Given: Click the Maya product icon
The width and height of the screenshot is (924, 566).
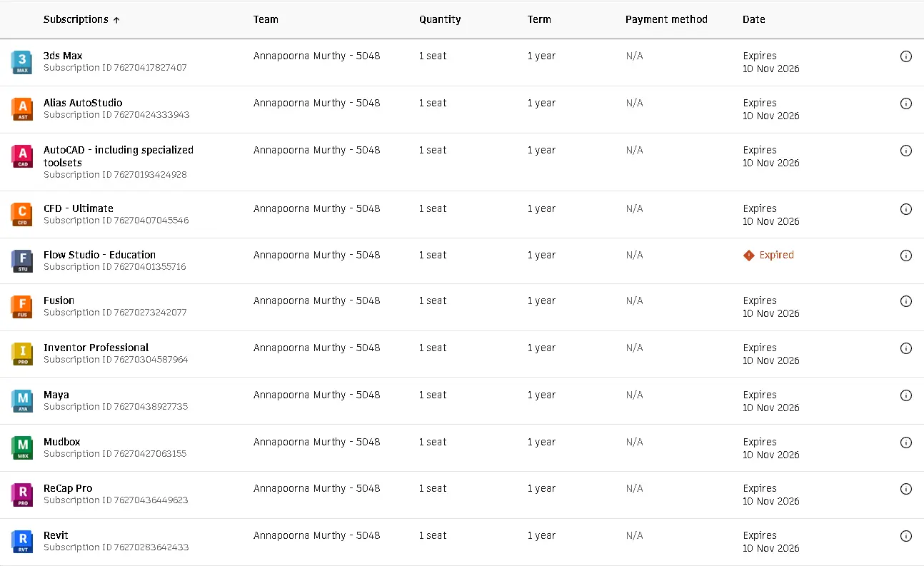Looking at the screenshot, I should pos(22,401).
